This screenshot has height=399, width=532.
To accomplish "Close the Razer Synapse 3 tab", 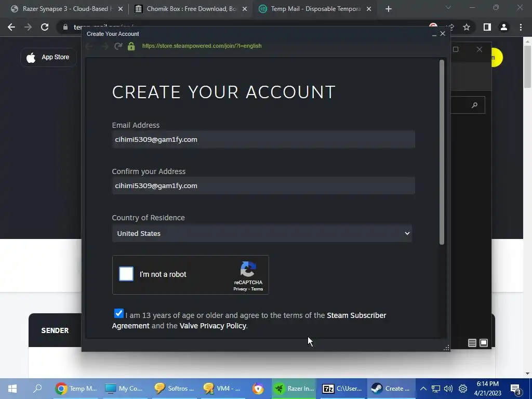I will coord(121,9).
